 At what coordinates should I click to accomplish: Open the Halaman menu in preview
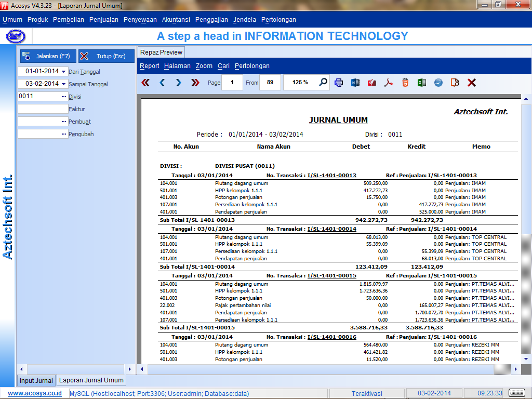[177, 66]
